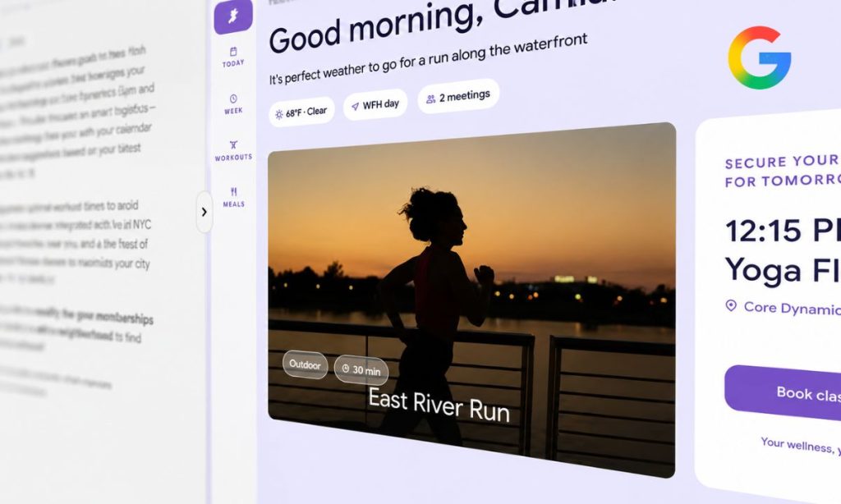841x504 pixels.
Task: Click the Today calendar icon
Action: click(233, 52)
